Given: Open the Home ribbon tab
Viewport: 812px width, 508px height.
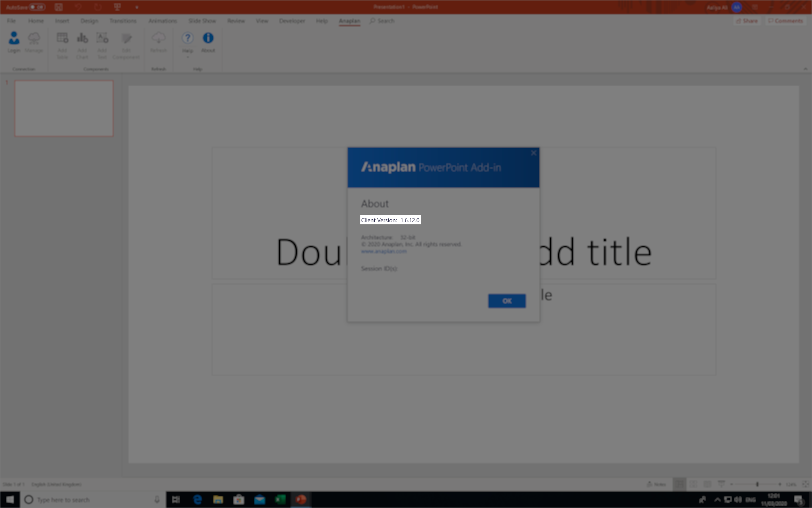Looking at the screenshot, I should coord(36,21).
